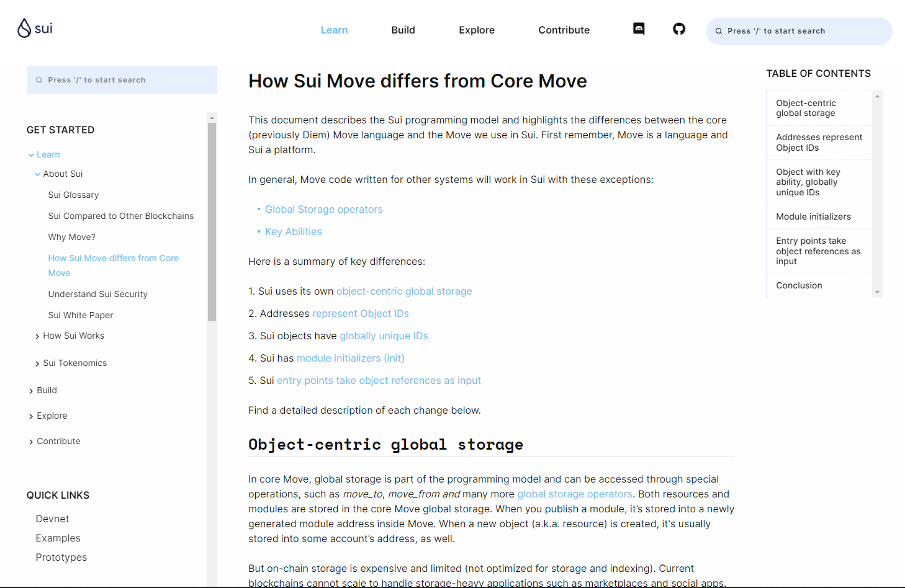Open the Examples quick link

(58, 538)
